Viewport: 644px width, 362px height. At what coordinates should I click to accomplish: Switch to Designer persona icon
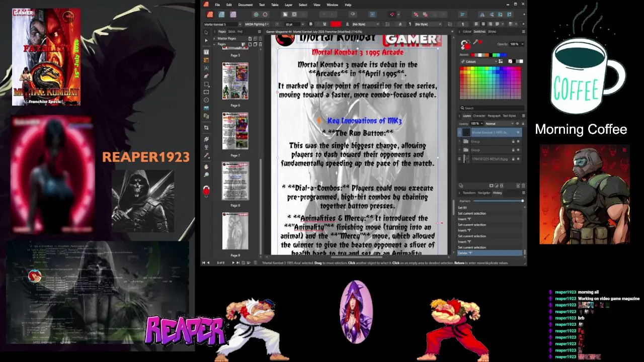[221, 14]
